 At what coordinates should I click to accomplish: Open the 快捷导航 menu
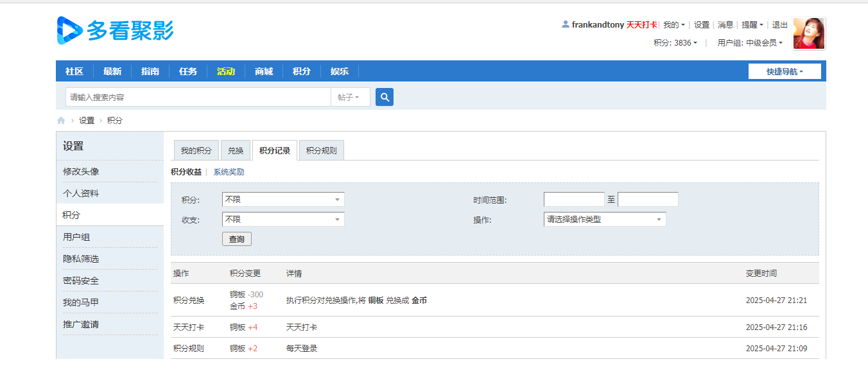point(784,71)
